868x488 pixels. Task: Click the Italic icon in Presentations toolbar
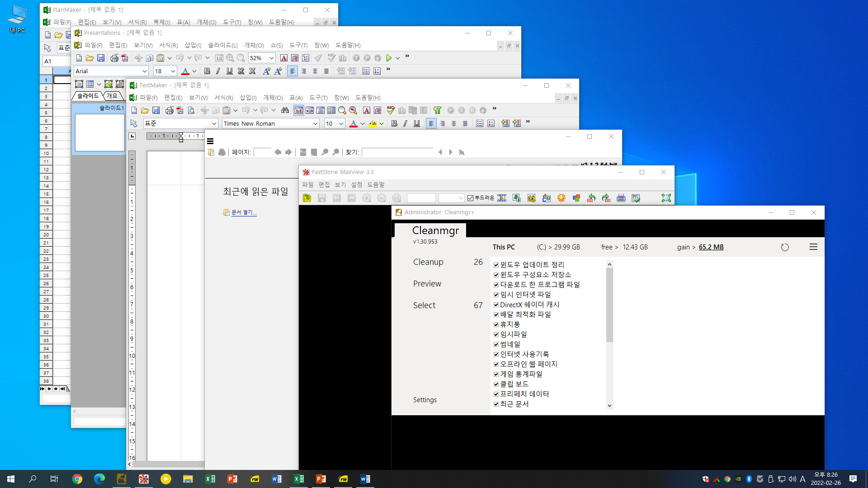[218, 71]
